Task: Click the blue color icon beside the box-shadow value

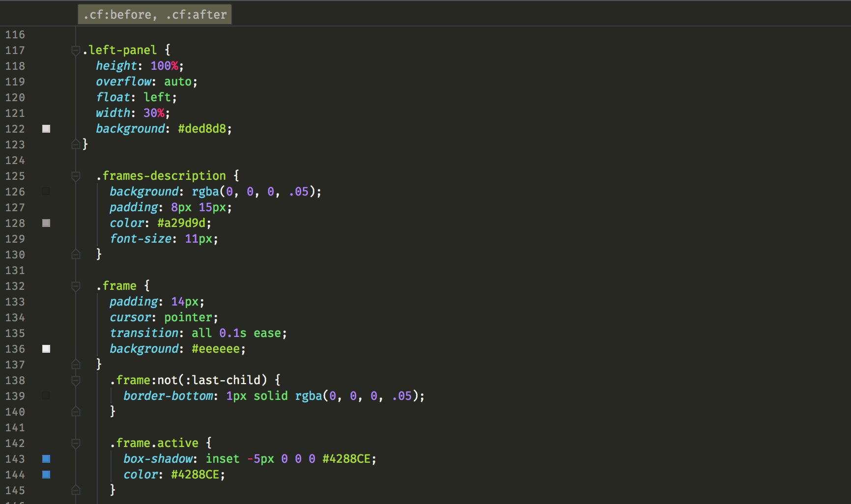Action: 47,459
